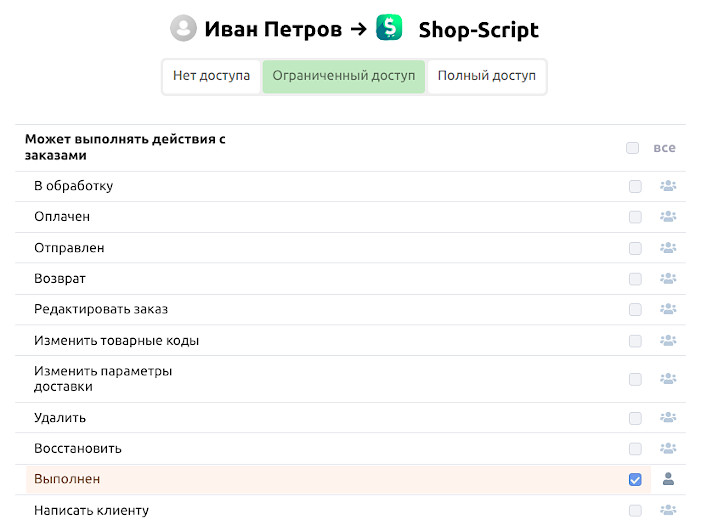Click group icon in Отправлен row
This screenshot has height=525, width=707.
668,248
